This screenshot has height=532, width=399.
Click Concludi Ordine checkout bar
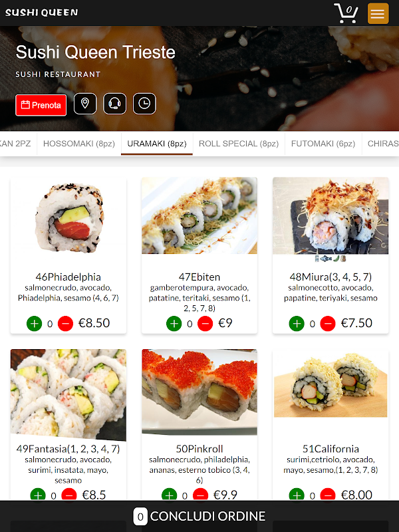click(x=199, y=516)
